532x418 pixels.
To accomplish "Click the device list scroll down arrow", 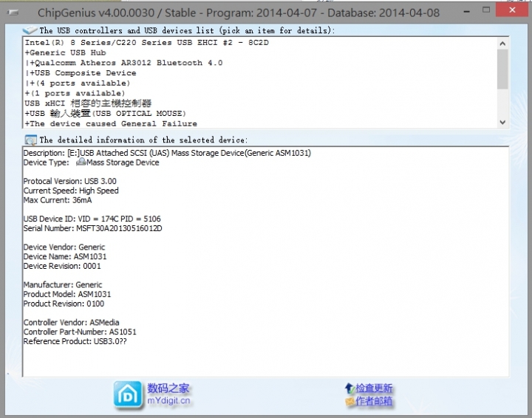I will [x=502, y=123].
